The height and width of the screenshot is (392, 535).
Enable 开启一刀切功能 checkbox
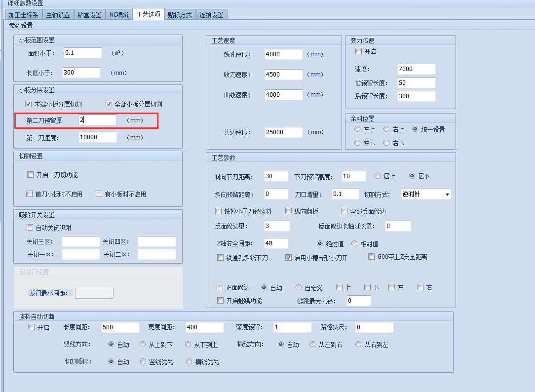tap(31, 175)
